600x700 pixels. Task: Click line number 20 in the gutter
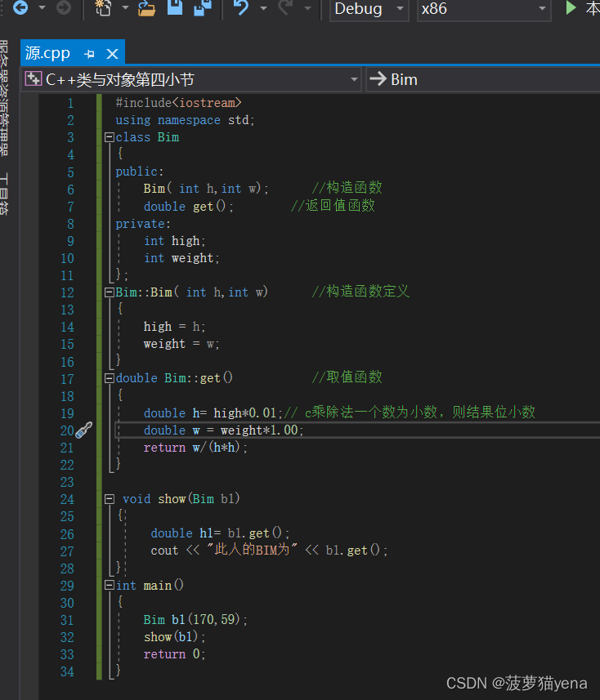[x=67, y=430]
